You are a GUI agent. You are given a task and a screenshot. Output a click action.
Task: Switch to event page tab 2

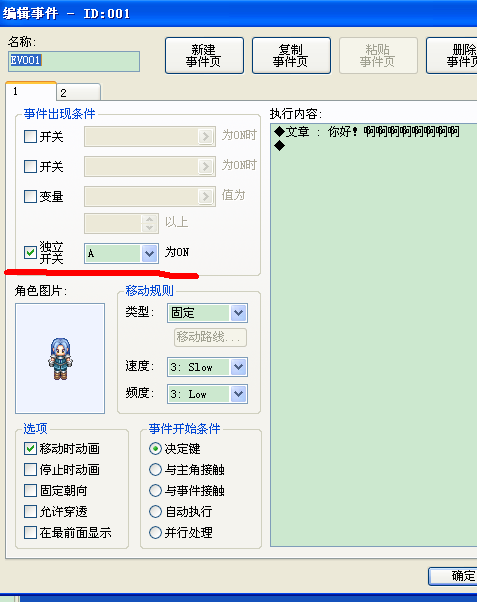pos(79,93)
